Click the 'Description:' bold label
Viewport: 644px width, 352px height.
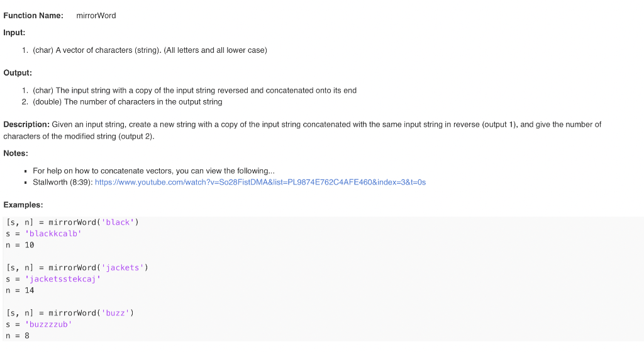click(26, 125)
